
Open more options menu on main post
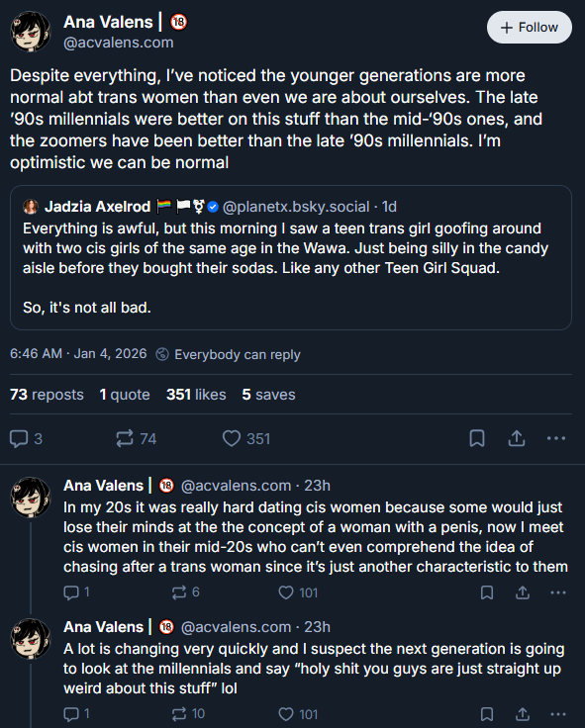tap(556, 438)
